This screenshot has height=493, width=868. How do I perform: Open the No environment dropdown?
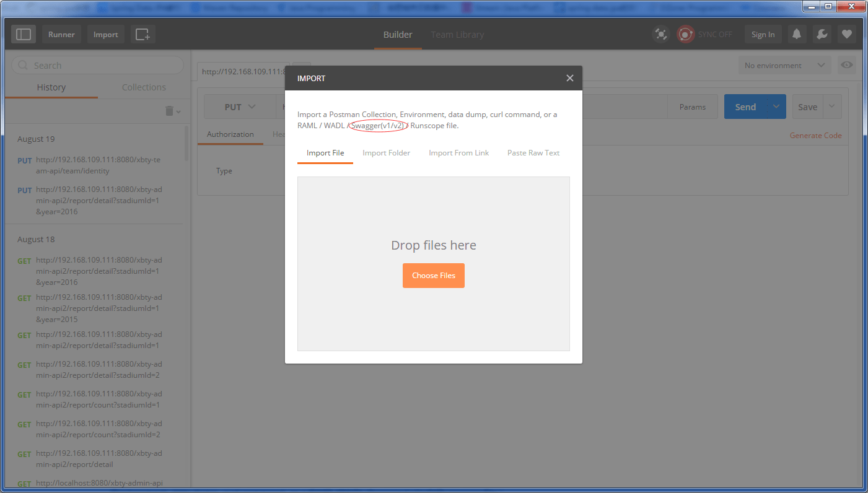pyautogui.click(x=784, y=65)
